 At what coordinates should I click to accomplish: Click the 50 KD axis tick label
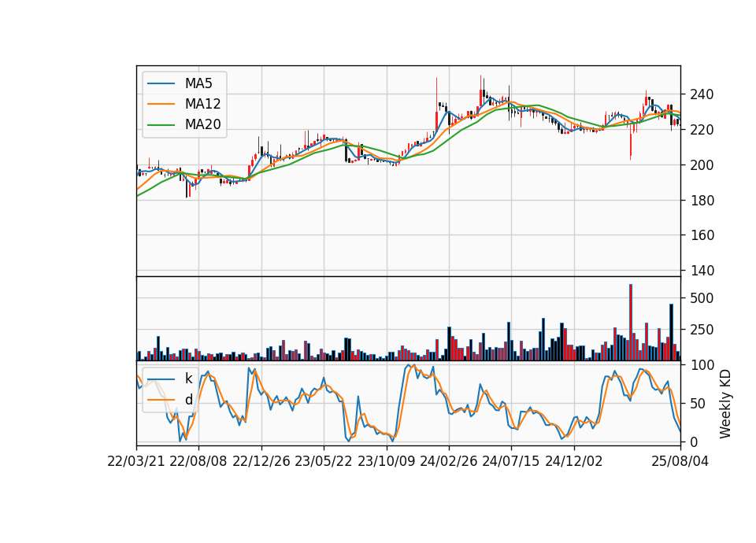pos(698,404)
